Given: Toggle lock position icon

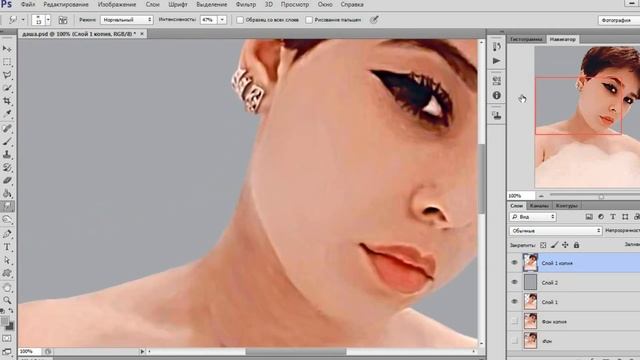Looking at the screenshot, I should [x=565, y=245].
